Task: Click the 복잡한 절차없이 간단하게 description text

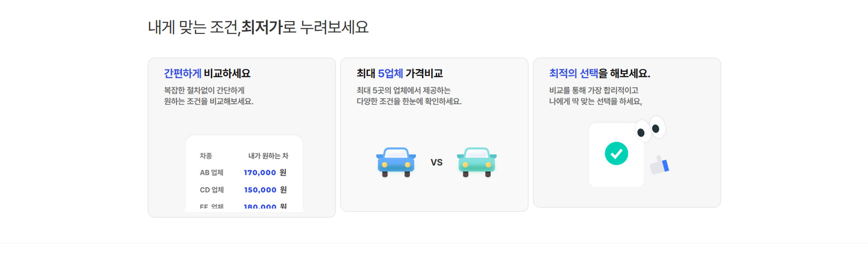Action: [x=204, y=91]
